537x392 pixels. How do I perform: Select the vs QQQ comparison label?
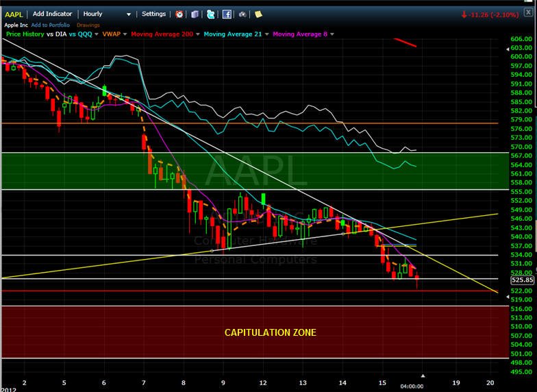click(81, 34)
